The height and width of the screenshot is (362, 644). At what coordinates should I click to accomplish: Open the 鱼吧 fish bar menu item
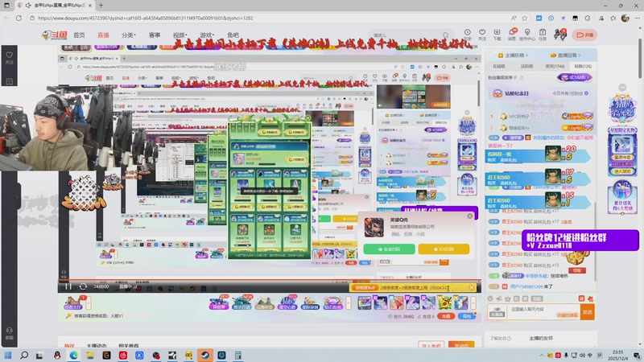[233, 35]
